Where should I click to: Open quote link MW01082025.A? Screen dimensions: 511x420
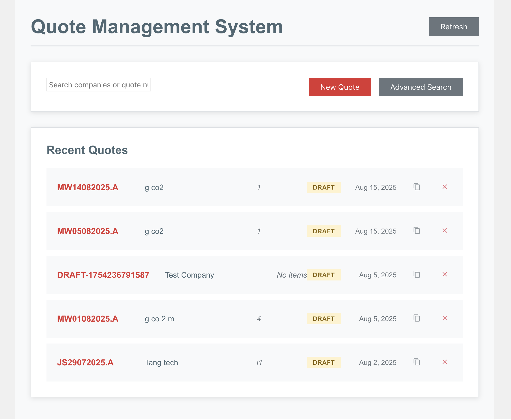[x=88, y=319]
